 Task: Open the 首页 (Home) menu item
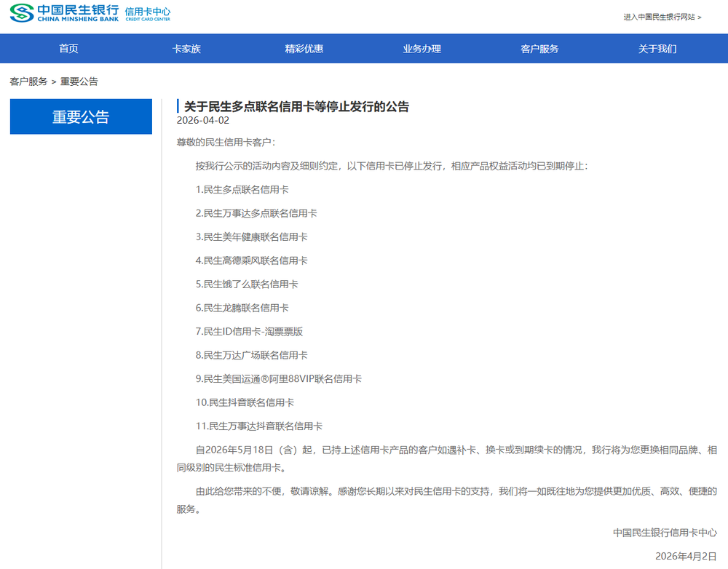(x=68, y=48)
